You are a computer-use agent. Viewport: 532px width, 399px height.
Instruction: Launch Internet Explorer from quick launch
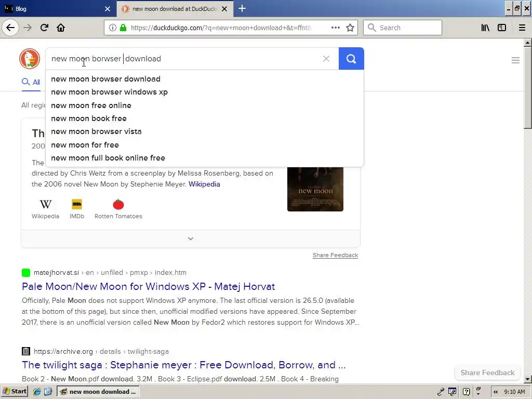pos(37,392)
